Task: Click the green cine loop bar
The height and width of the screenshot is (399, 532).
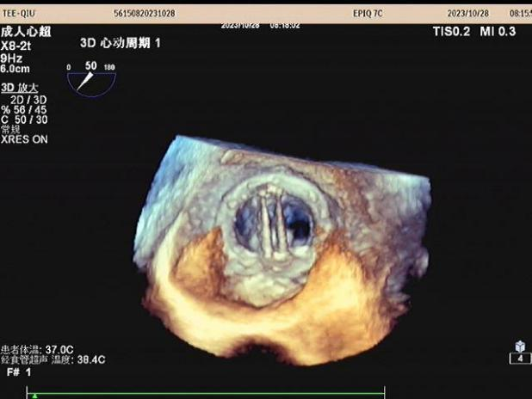Action: pyautogui.click(x=207, y=394)
